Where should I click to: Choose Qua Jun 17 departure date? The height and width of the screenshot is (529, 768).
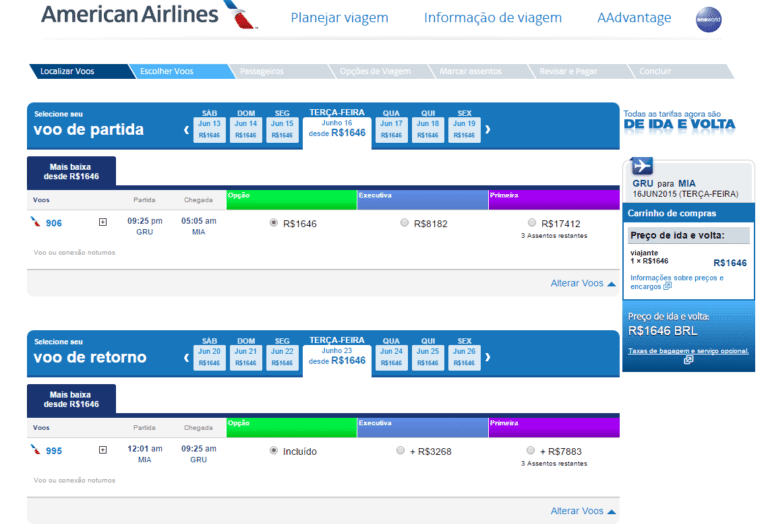pos(391,129)
